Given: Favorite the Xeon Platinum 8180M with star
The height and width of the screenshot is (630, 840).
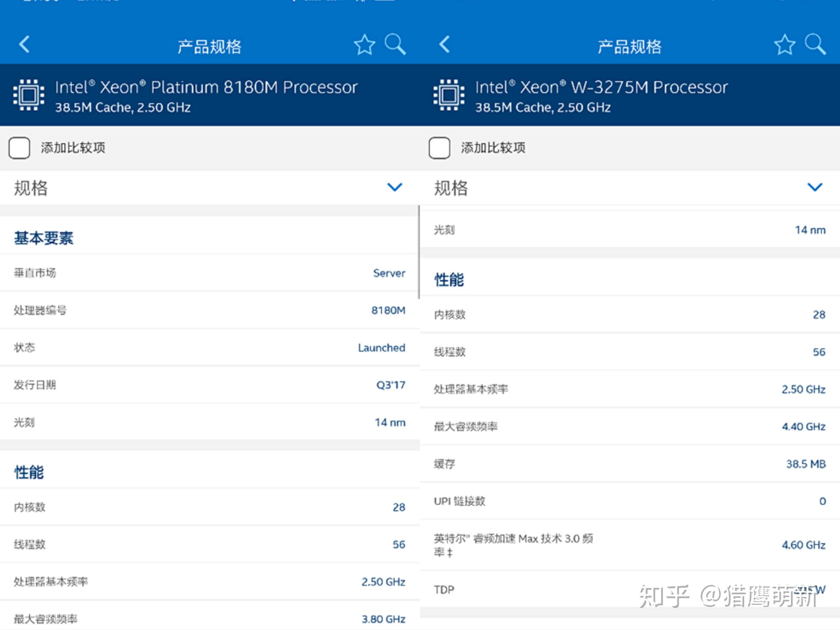Looking at the screenshot, I should [364, 45].
